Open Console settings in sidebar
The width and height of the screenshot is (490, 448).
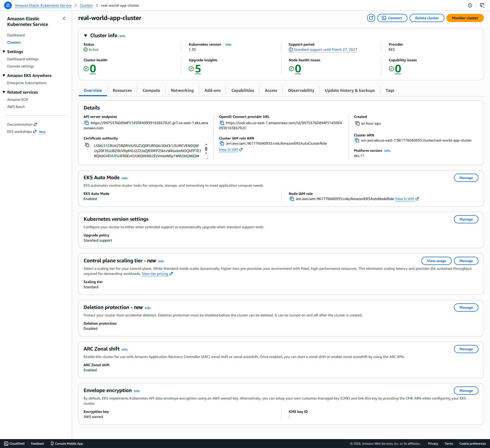pyautogui.click(x=21, y=66)
